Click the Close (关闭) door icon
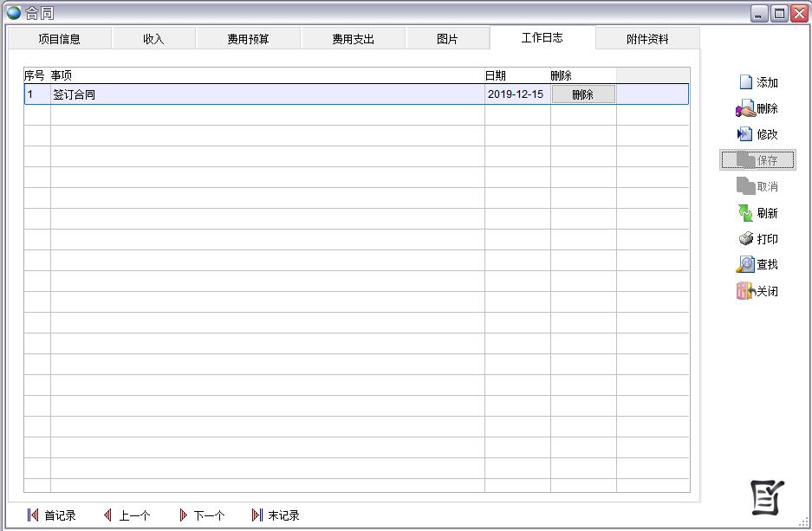 [745, 291]
